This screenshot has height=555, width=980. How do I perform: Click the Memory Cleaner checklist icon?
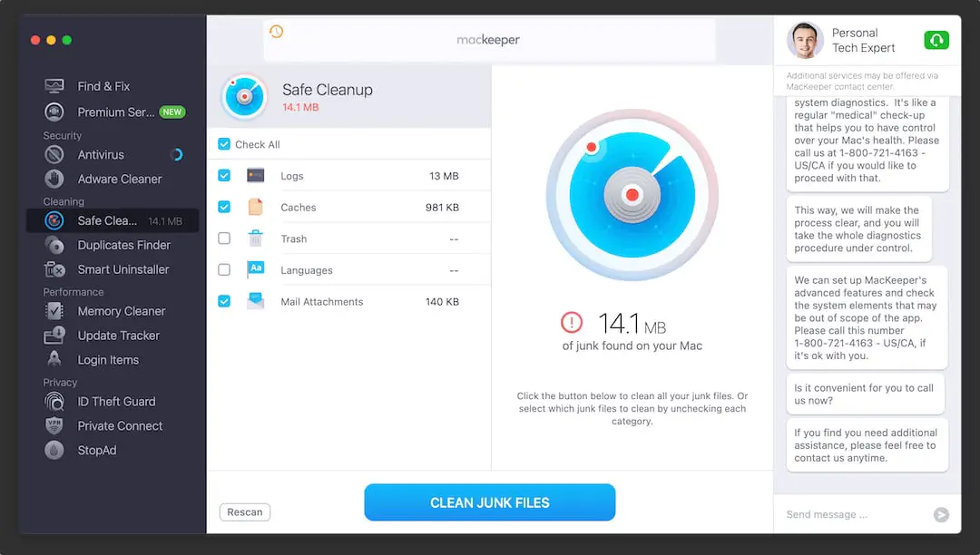click(54, 311)
